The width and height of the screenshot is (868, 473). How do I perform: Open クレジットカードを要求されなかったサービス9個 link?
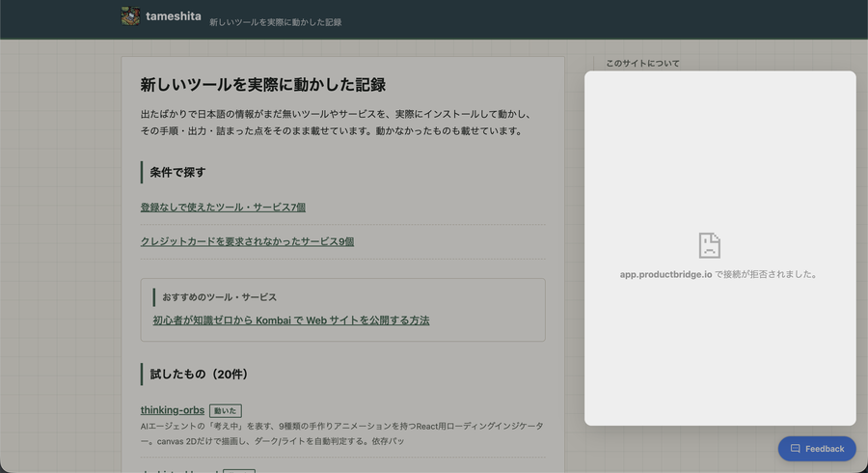(247, 241)
